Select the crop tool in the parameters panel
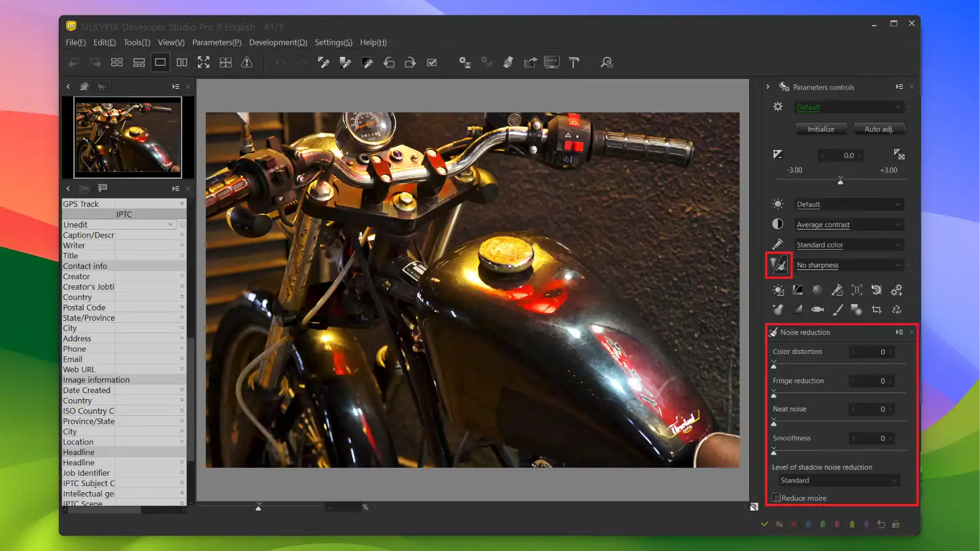The image size is (980, 551). 876,309
